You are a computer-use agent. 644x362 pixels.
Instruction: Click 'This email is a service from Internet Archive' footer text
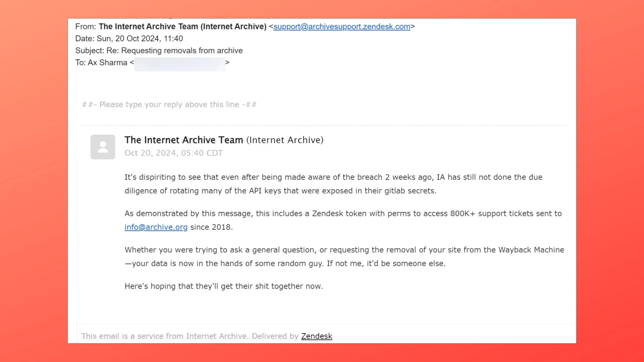tap(165, 336)
